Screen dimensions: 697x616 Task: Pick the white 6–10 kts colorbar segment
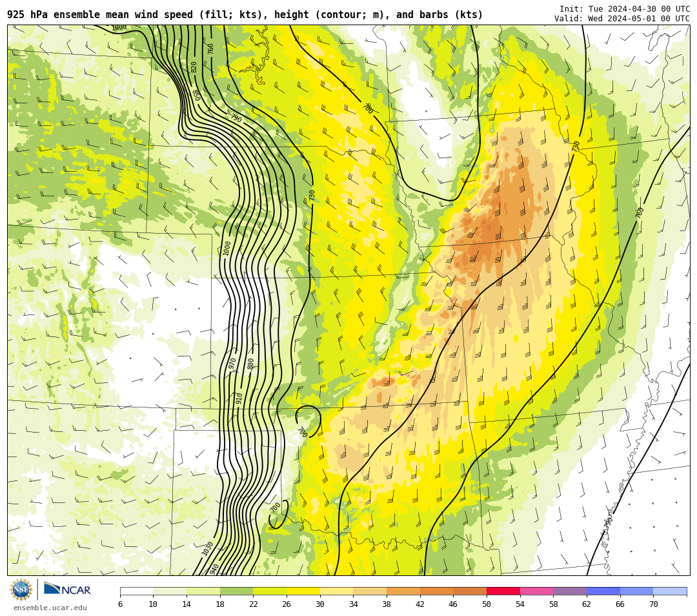pyautogui.click(x=136, y=591)
